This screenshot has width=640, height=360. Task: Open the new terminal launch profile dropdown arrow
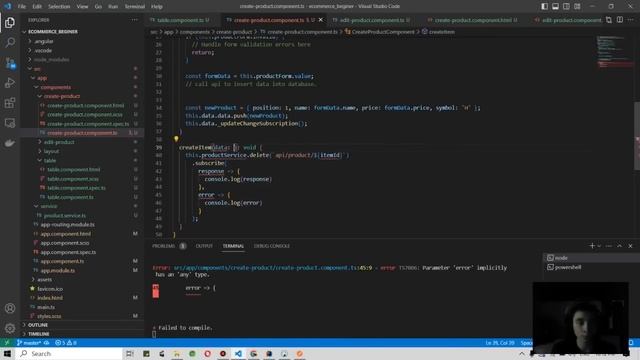(x=599, y=246)
